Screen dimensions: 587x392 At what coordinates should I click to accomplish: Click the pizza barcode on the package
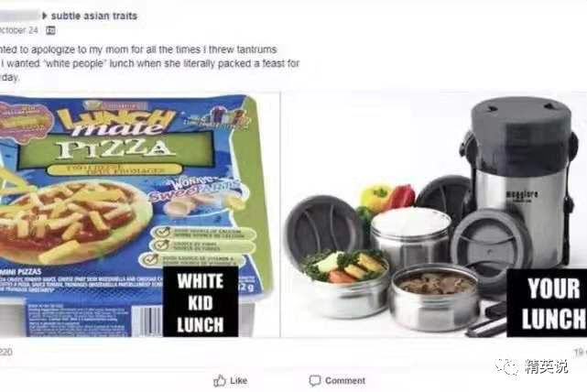click(x=148, y=321)
